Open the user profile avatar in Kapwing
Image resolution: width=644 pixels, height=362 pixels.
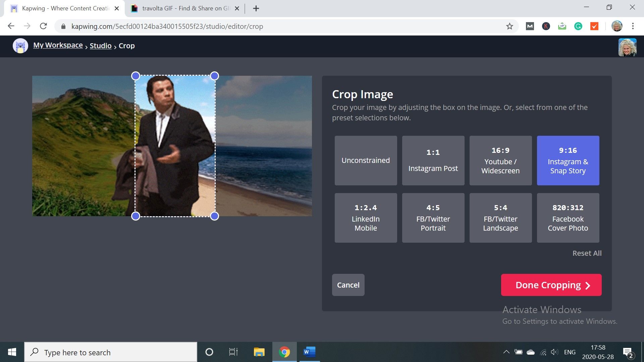627,47
